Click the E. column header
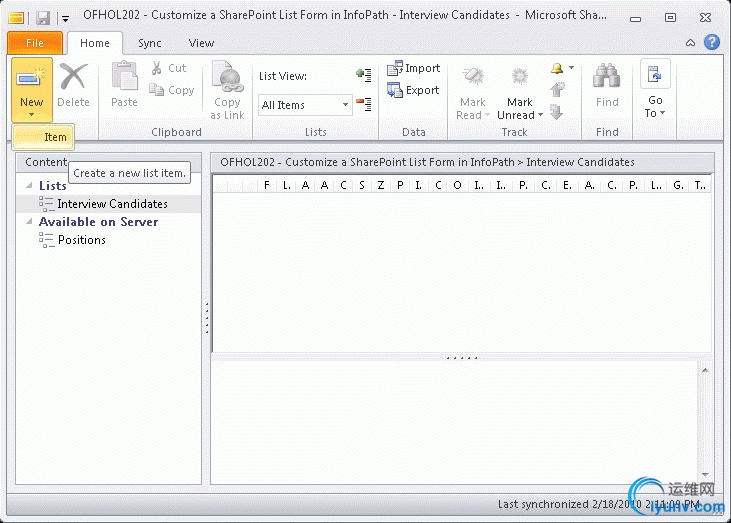 pos(567,185)
